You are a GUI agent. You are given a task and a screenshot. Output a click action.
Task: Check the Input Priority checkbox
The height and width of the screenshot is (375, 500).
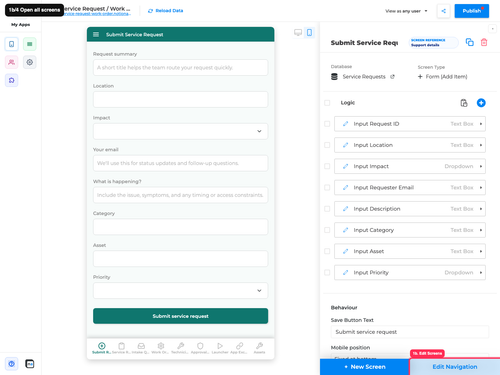[x=327, y=273]
